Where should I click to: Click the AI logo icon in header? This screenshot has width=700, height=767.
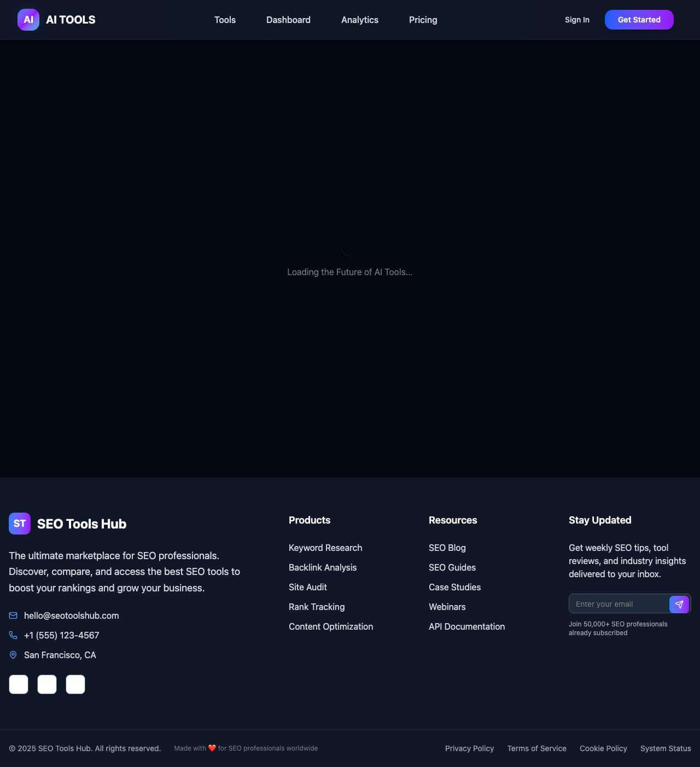28,20
